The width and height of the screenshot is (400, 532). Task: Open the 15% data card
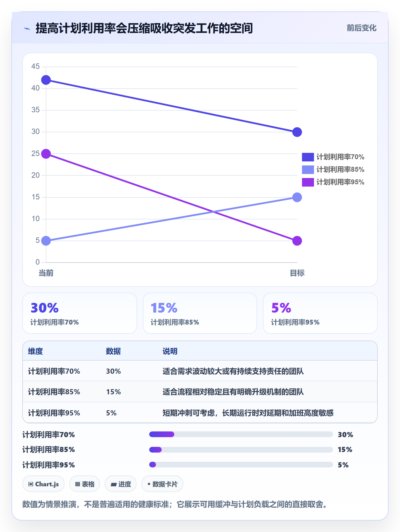(200, 313)
